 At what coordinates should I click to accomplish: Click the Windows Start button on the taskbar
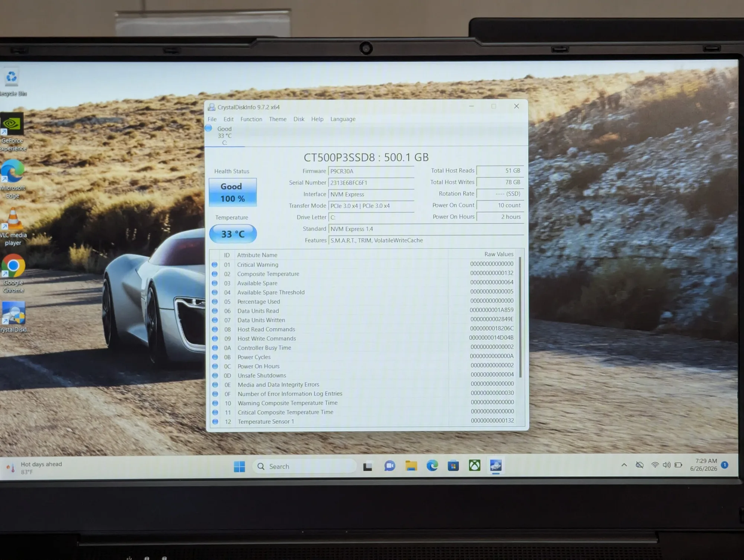pyautogui.click(x=239, y=466)
